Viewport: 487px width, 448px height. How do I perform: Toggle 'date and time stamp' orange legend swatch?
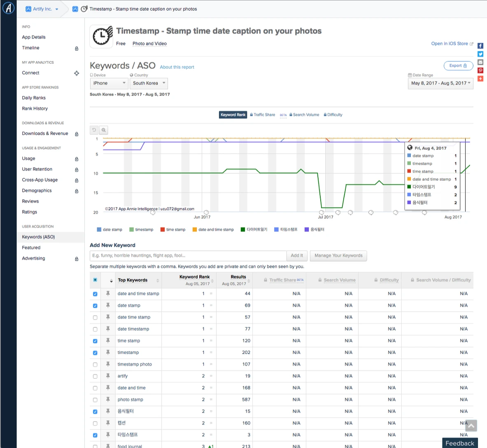(195, 230)
